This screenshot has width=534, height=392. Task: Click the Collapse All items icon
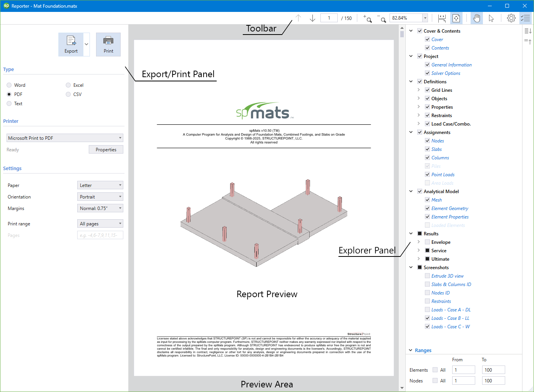coord(528,41)
